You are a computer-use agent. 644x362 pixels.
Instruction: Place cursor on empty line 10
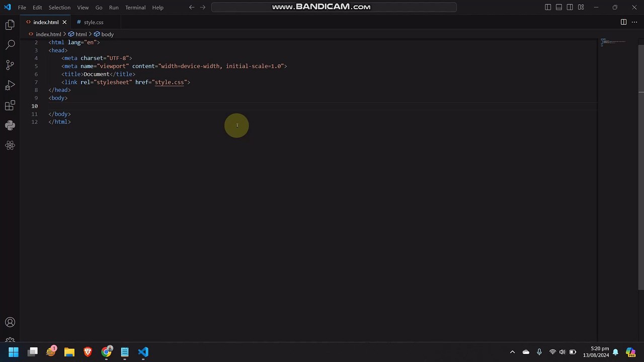[322, 106]
